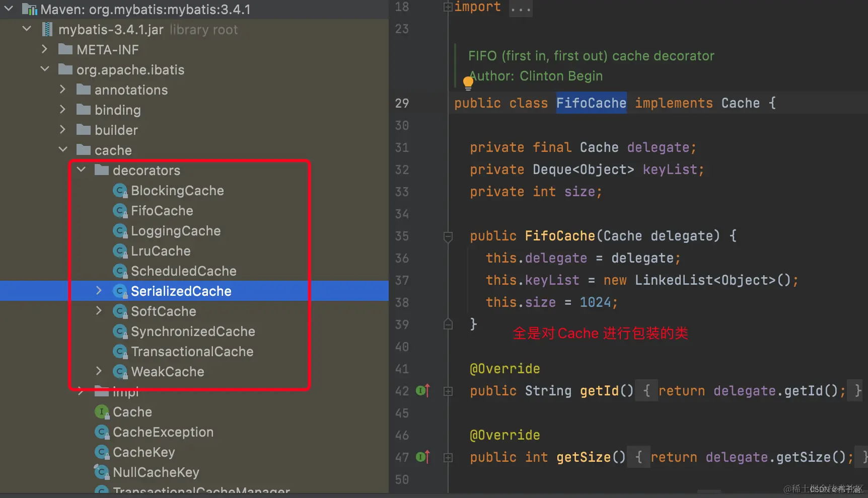Open FifoCache in the project tree

[x=162, y=211]
